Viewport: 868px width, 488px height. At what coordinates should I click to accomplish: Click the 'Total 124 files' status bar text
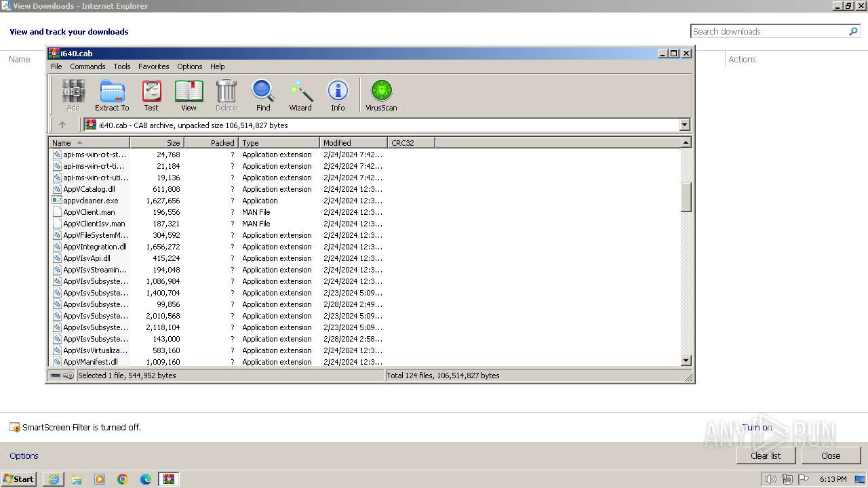[443, 375]
